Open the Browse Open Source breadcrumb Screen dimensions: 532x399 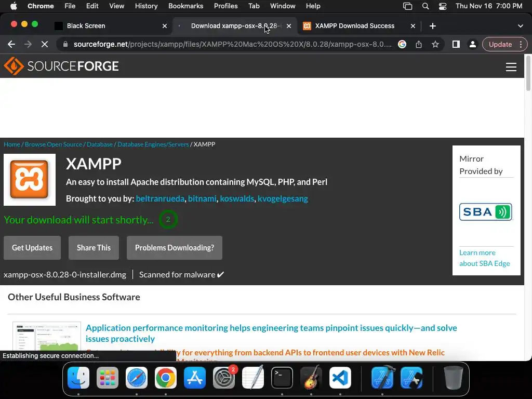(x=54, y=144)
